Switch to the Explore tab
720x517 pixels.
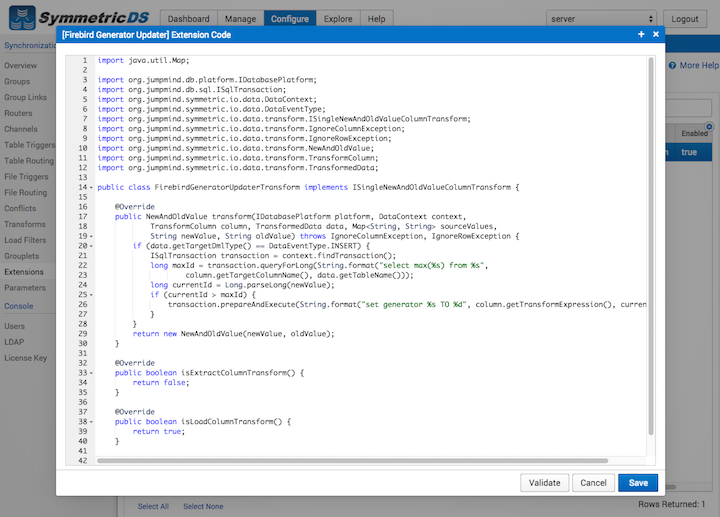pyautogui.click(x=338, y=19)
